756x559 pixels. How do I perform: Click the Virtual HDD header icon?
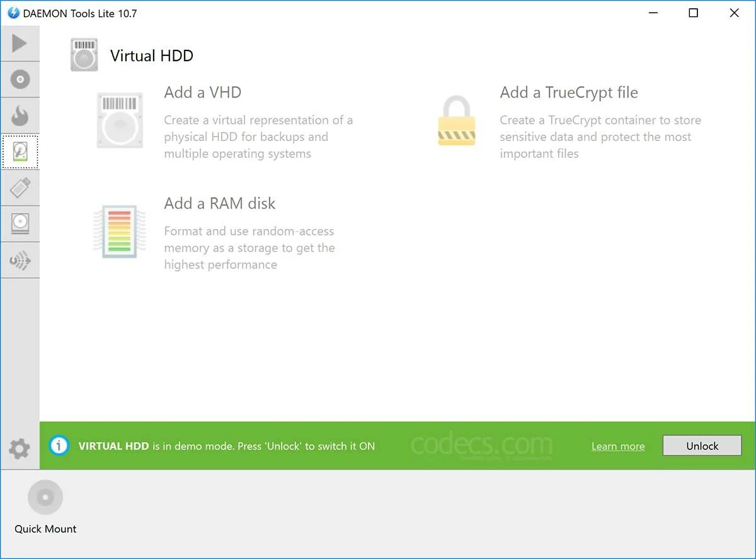click(84, 55)
